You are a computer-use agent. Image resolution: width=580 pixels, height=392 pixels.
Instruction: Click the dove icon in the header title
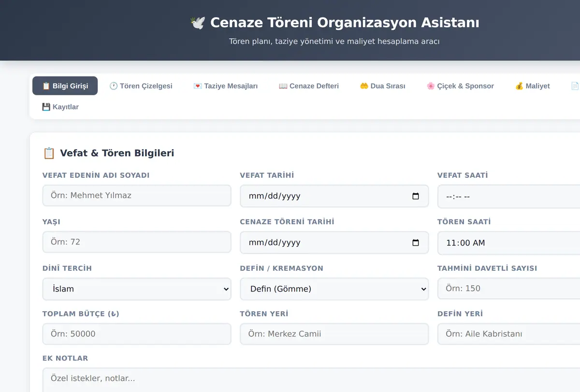[198, 23]
